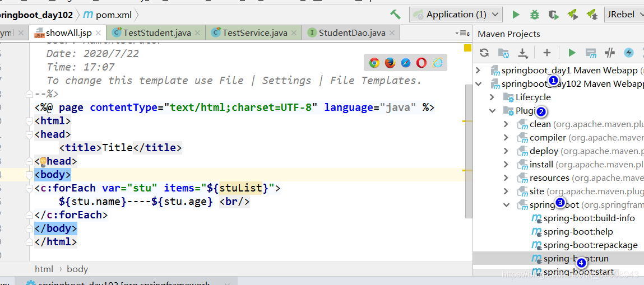The width and height of the screenshot is (644, 285).
Task: Click the body breadcrumb below the editor
Action: click(x=77, y=269)
